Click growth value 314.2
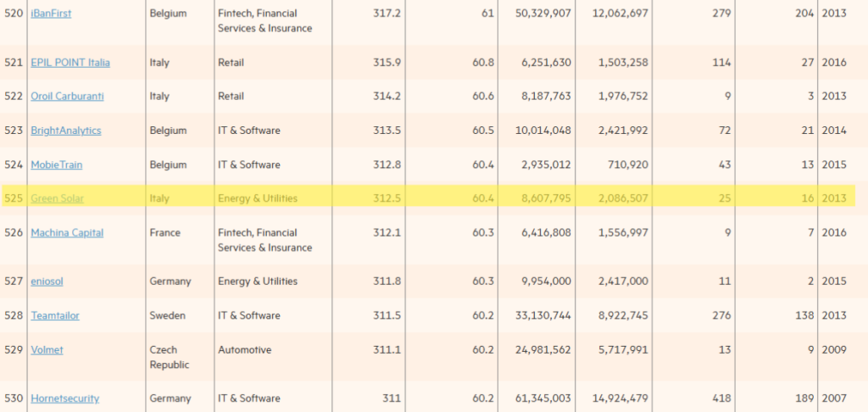This screenshot has width=868, height=412. coord(387,97)
